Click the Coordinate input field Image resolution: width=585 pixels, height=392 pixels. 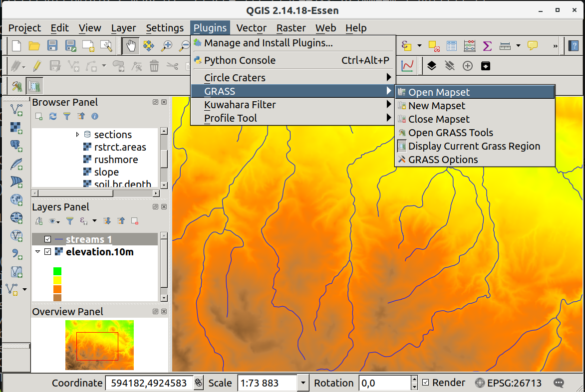(x=149, y=383)
